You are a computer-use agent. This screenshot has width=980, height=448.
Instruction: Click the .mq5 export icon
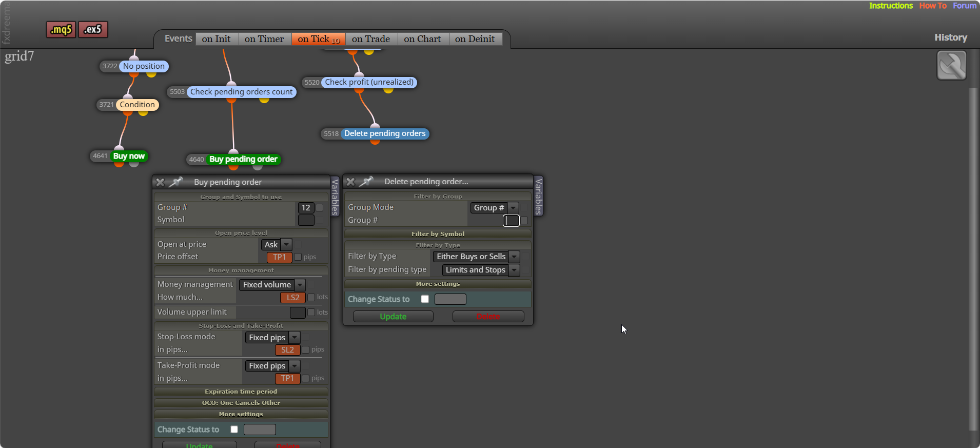click(61, 30)
